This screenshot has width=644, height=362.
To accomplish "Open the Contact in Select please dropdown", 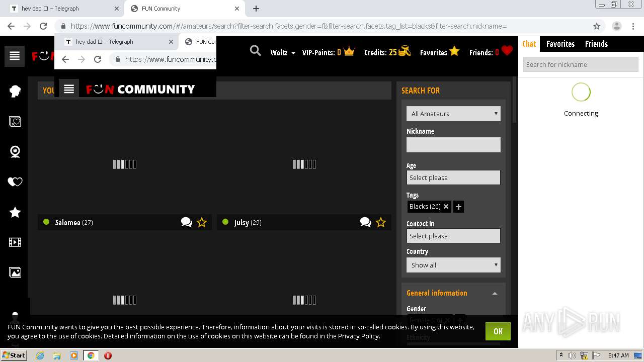I will (x=453, y=236).
